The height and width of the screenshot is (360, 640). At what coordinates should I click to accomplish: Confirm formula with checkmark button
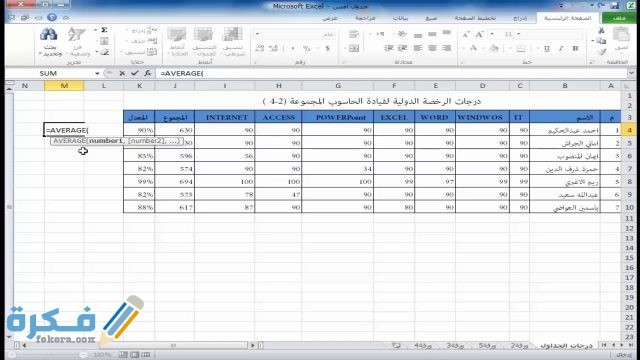pos(135,73)
